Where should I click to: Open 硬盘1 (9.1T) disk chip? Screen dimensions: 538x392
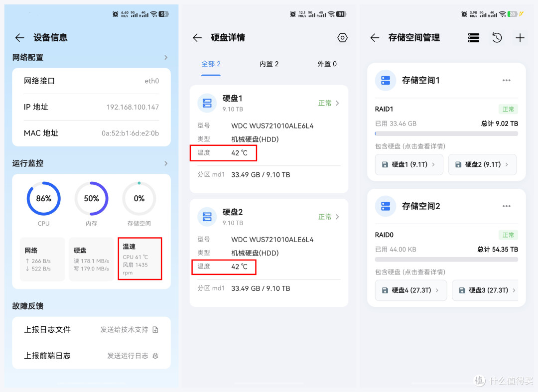pyautogui.click(x=409, y=164)
